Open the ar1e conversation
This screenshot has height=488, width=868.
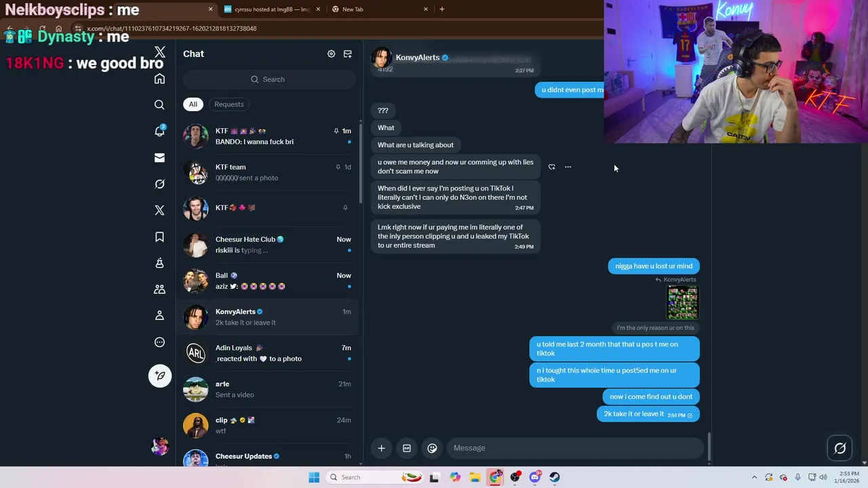point(268,389)
